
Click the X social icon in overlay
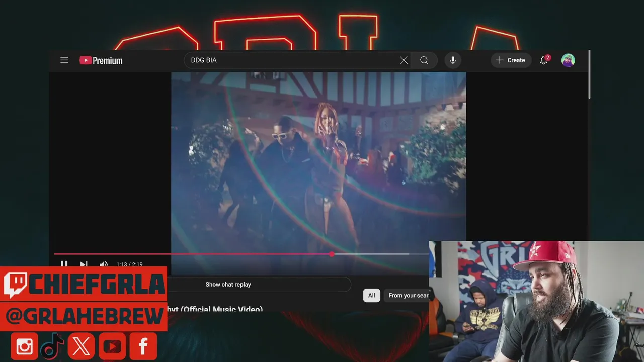[81, 346]
